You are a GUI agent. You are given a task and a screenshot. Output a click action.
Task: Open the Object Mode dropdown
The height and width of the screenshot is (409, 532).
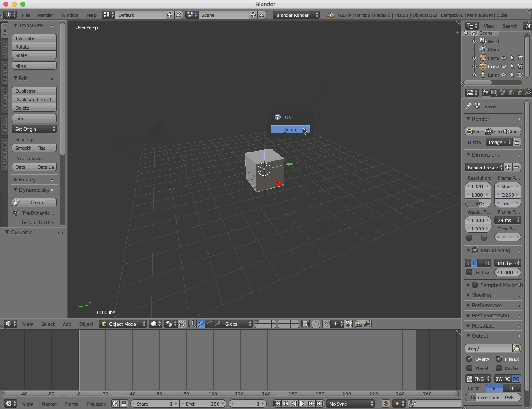[x=123, y=324]
